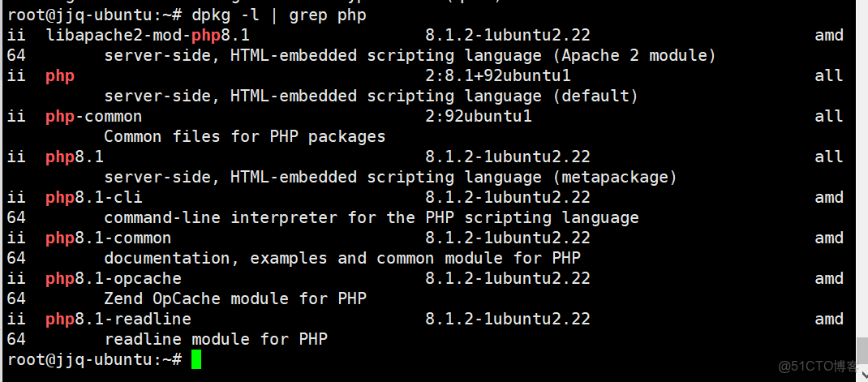868x382 pixels.
Task: Click the php8.1-common package name
Action: click(108, 238)
